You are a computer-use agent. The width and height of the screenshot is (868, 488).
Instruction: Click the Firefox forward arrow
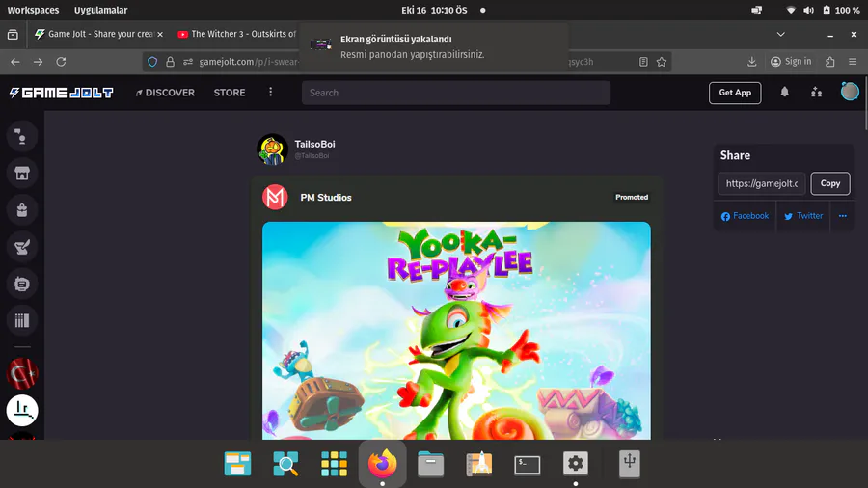coord(38,62)
